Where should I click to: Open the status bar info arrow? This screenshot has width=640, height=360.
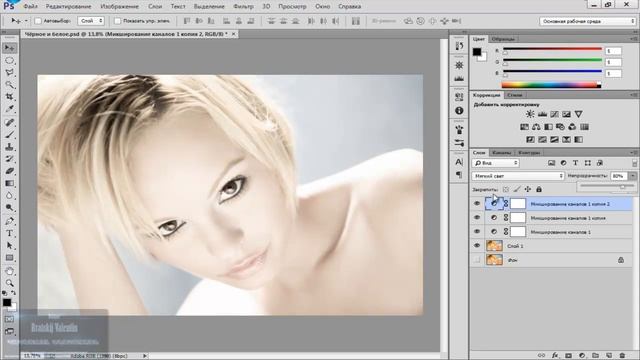click(145, 356)
